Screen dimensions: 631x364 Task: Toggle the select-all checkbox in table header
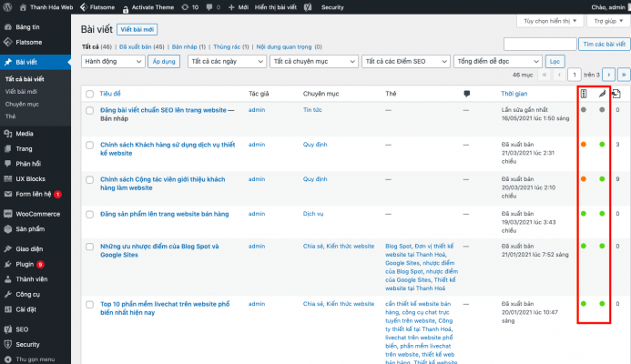(89, 94)
